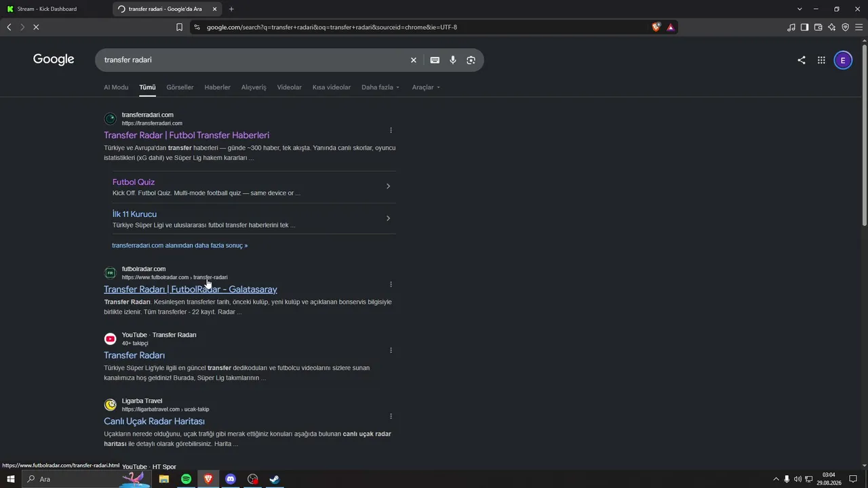Open Steam from the taskbar
Screen dimensions: 868x488
(275, 479)
